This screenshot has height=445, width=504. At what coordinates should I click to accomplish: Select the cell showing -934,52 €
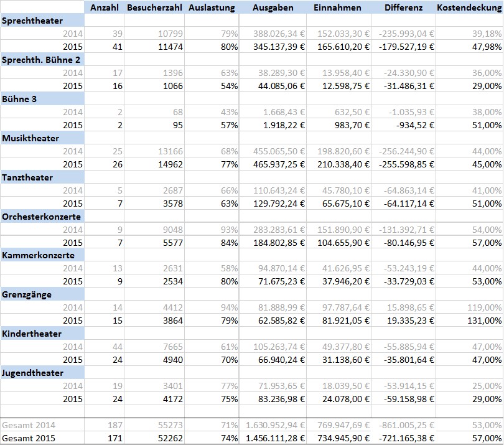(403, 125)
